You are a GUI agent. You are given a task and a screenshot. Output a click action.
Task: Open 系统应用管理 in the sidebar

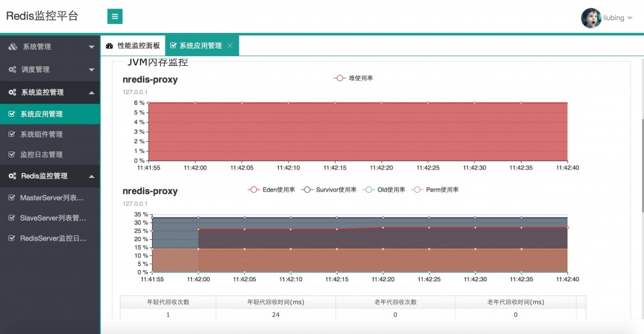50,114
